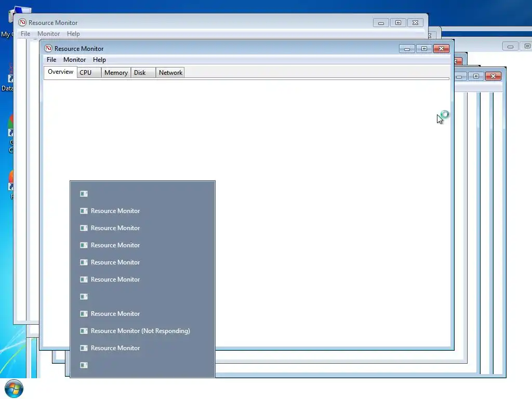
Task: Select the bottommost untitled entry in the window list
Action: coord(142,365)
